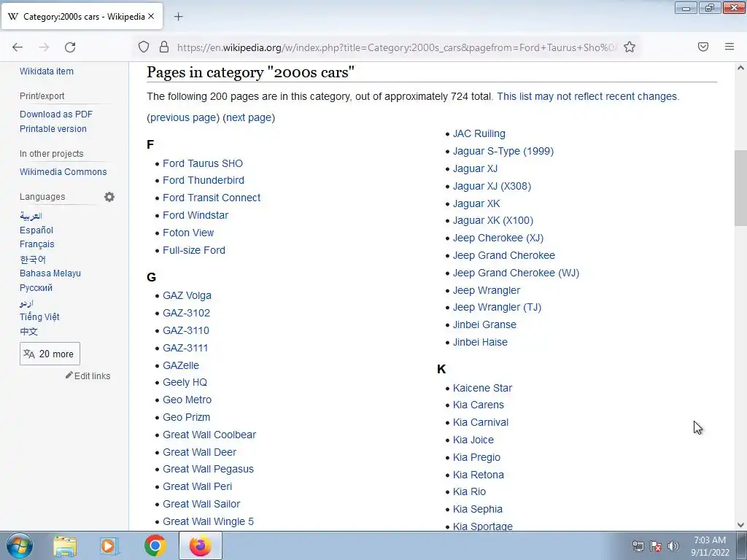Open the volume speaker tray icon
Screen dimensions: 747x560
pos(673,546)
